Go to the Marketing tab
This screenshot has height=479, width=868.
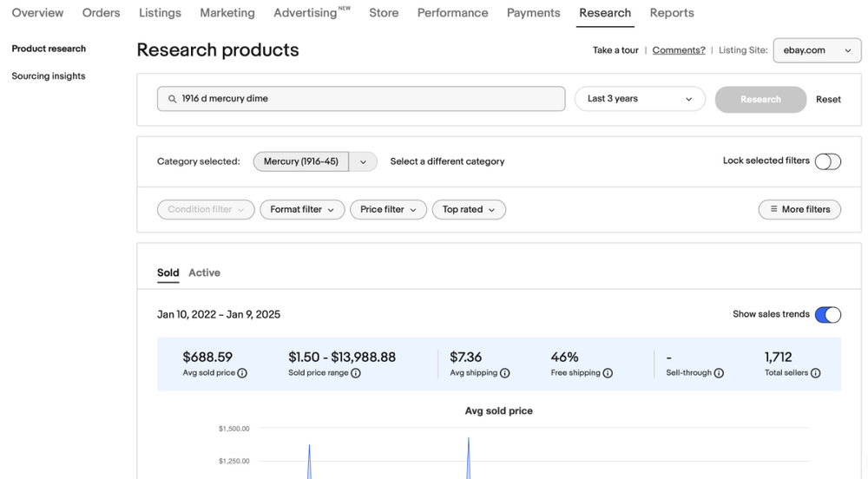pos(227,13)
